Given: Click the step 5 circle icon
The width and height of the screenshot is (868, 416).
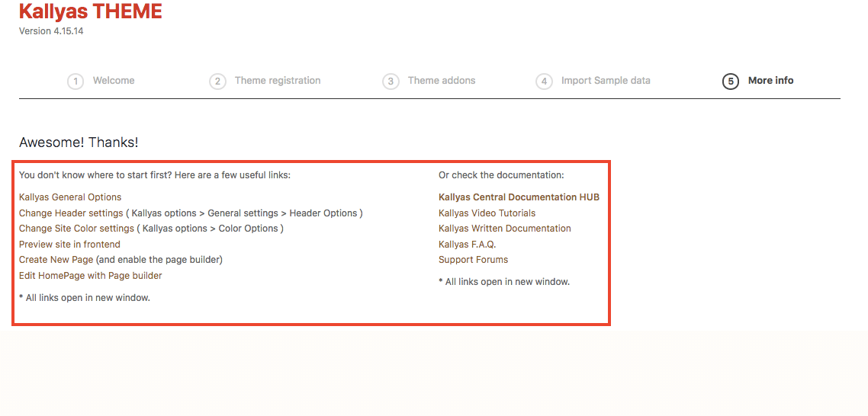Looking at the screenshot, I should (x=731, y=82).
